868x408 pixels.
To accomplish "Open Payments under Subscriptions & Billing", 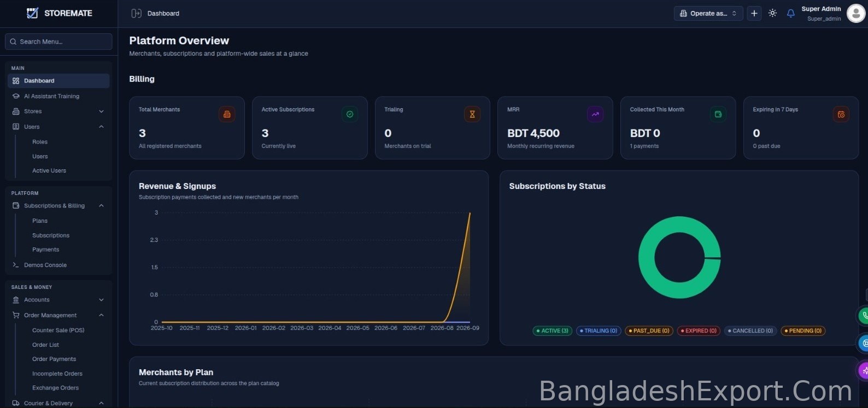I will pos(46,250).
